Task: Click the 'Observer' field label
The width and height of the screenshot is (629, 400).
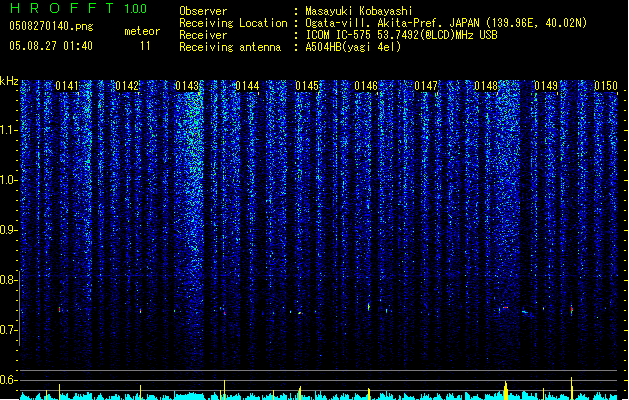Action: (203, 11)
